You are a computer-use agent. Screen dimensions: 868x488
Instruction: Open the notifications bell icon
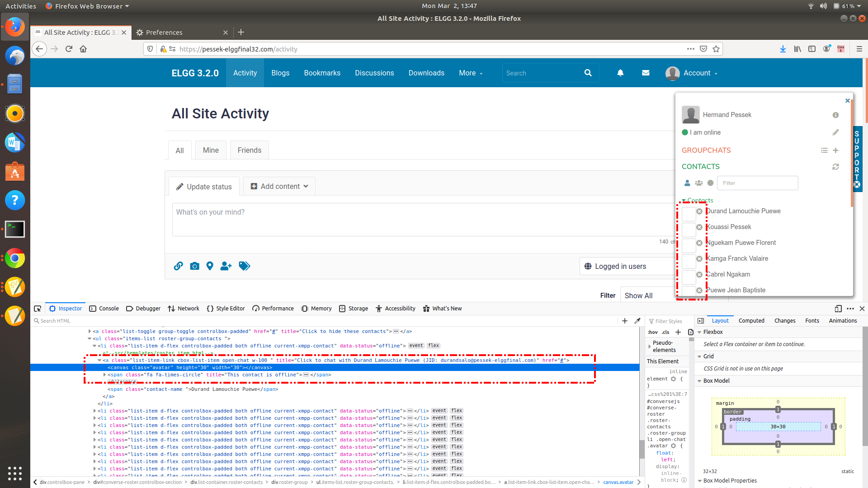(620, 73)
